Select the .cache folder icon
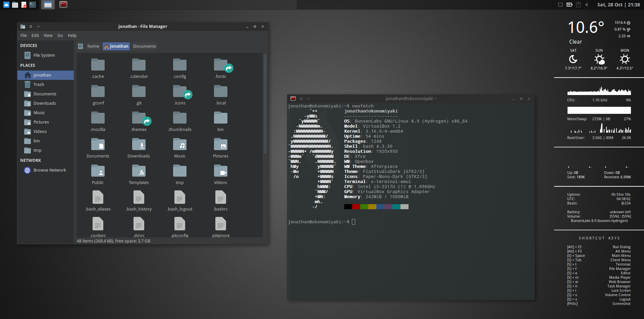 coord(98,64)
